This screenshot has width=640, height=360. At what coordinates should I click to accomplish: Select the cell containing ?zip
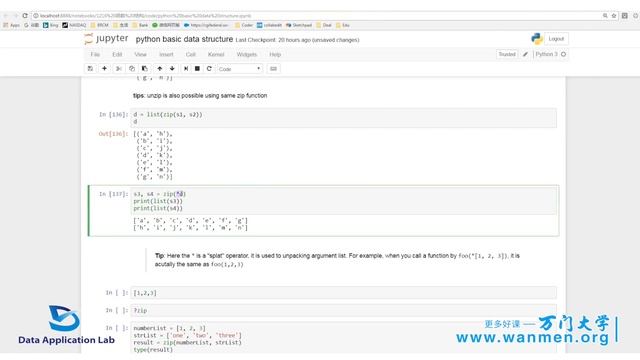click(343, 311)
